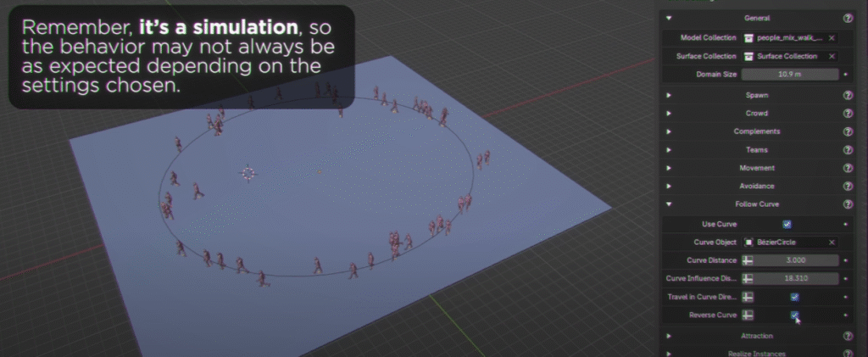868x357 pixels.
Task: Open the Curve Object BézierCircle selector
Action: point(784,242)
